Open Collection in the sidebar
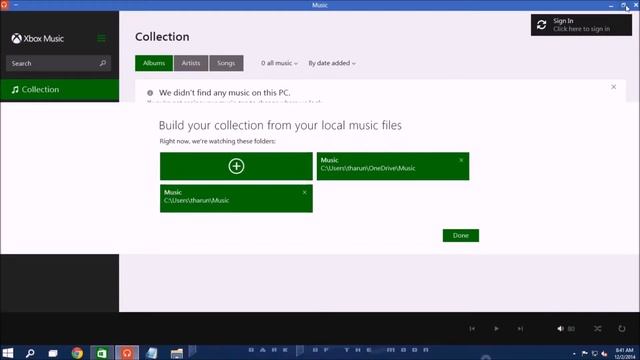The image size is (640, 360). (60, 90)
